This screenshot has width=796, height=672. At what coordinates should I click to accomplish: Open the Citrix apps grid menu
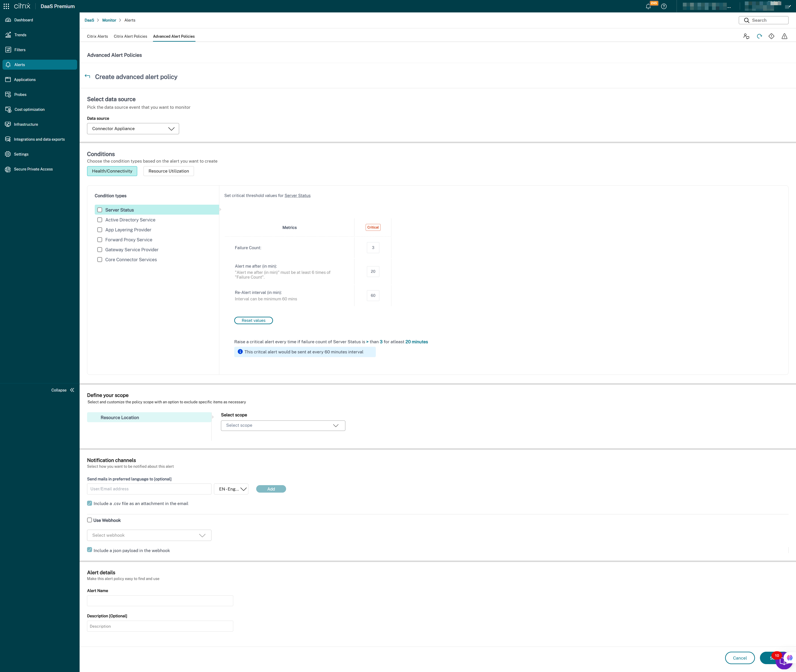6,6
